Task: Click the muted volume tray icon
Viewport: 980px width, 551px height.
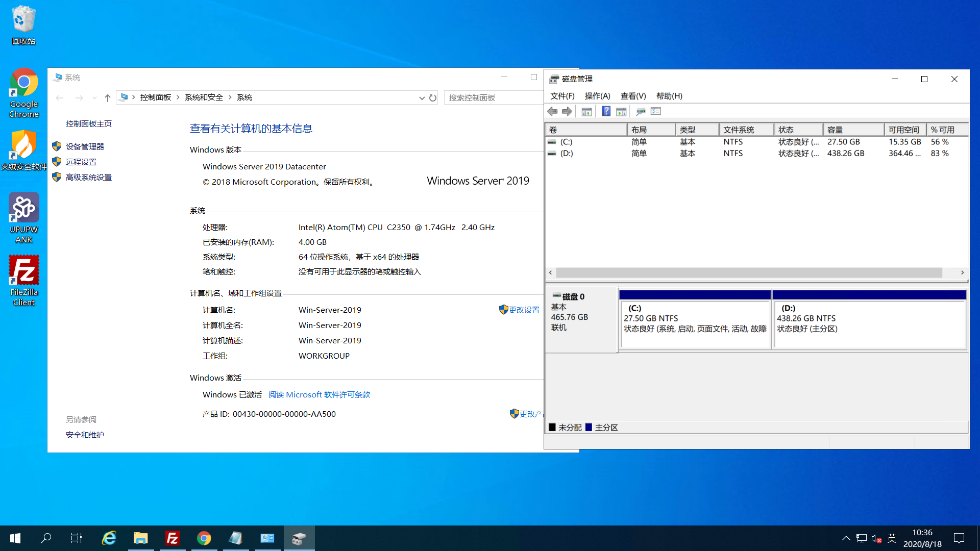Action: tap(876, 538)
